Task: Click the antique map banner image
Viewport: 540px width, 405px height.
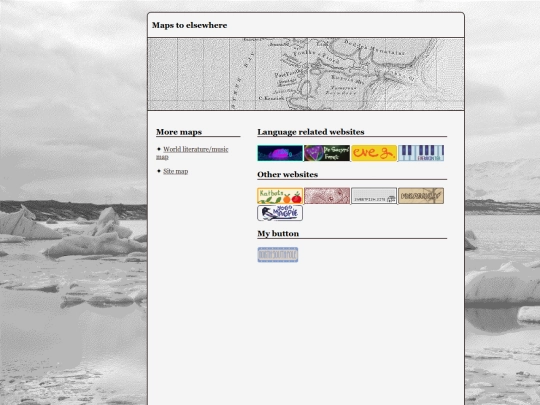Action: tap(306, 74)
